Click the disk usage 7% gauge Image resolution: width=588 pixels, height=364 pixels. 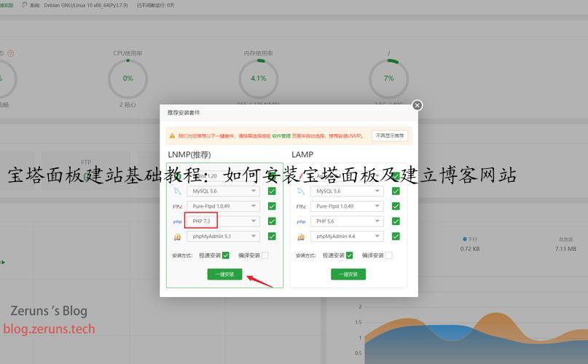[389, 79]
